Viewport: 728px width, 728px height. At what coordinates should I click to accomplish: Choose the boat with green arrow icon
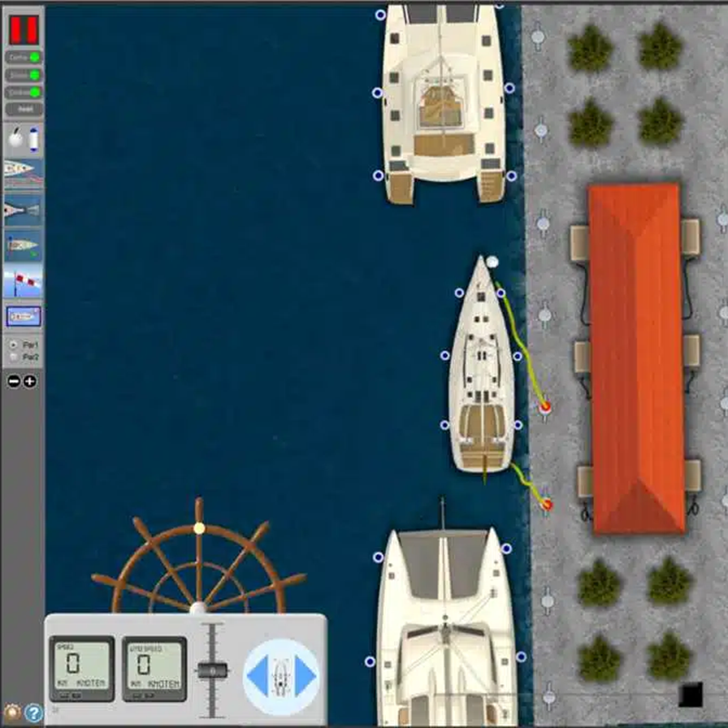[24, 245]
